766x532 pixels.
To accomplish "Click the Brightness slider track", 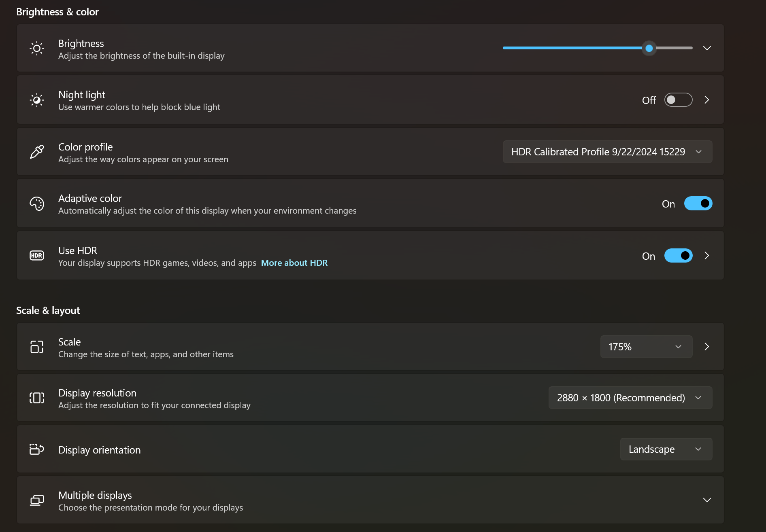I will click(598, 48).
